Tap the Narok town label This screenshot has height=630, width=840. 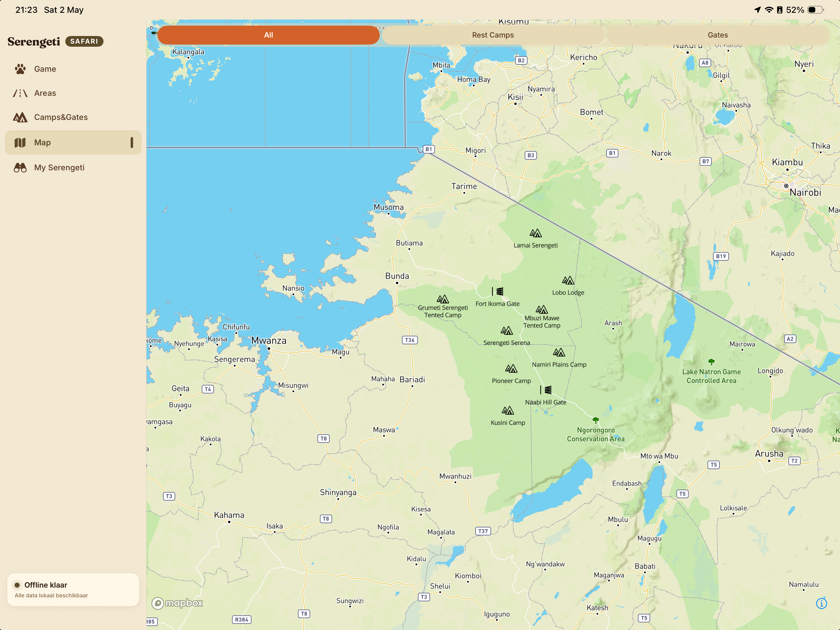coord(661,153)
